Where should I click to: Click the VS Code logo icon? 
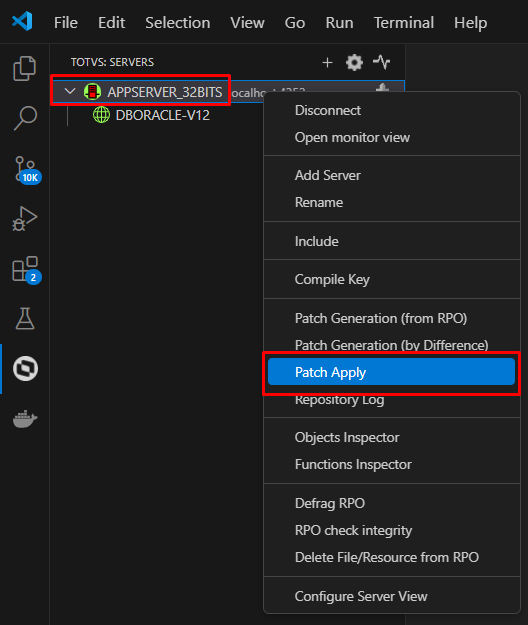tap(22, 21)
